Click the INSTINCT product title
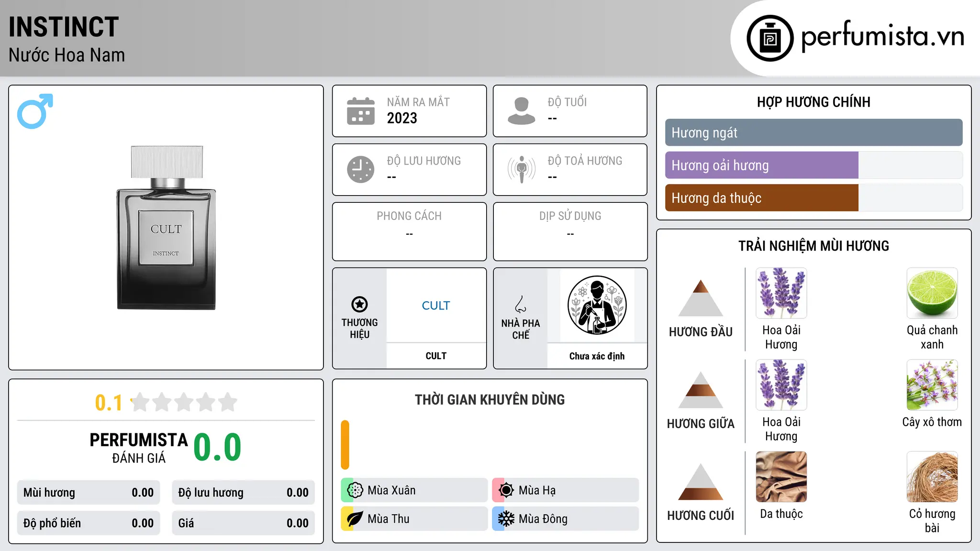This screenshot has width=980, height=551. 64,27
